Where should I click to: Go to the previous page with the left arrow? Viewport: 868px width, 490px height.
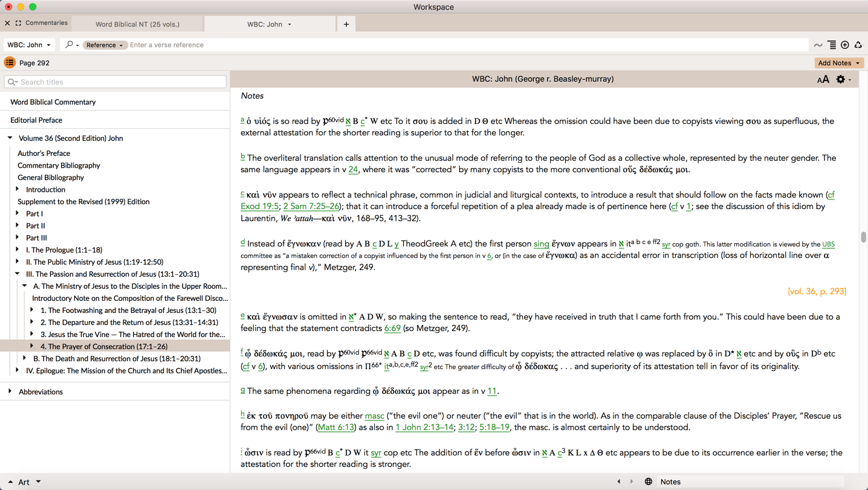point(619,482)
